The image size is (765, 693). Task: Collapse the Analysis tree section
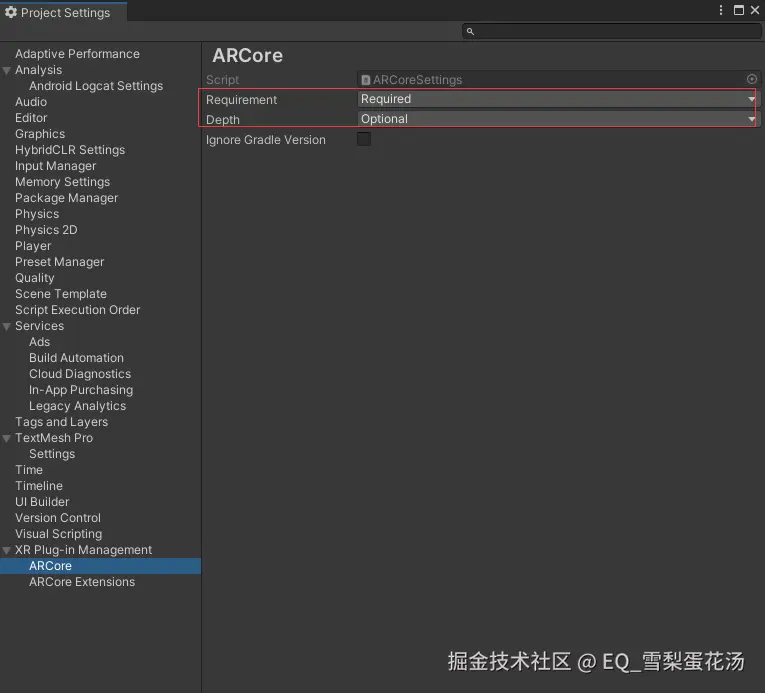pyautogui.click(x=6, y=70)
